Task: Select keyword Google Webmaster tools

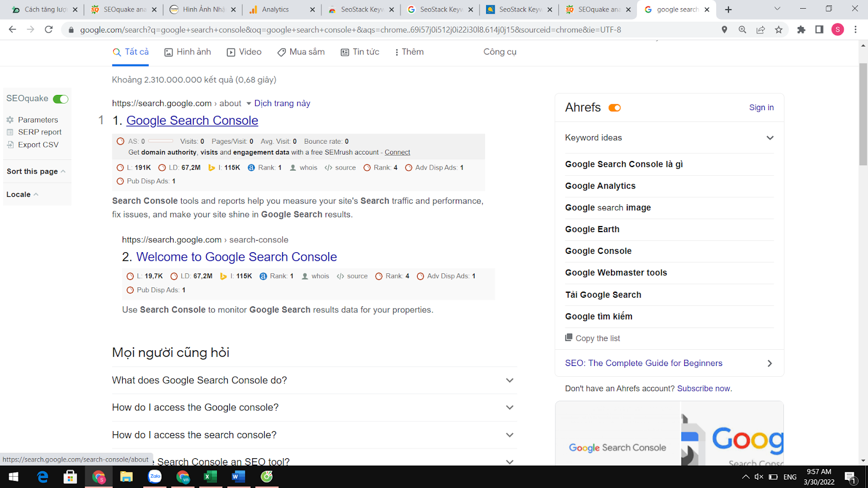Action: point(616,273)
